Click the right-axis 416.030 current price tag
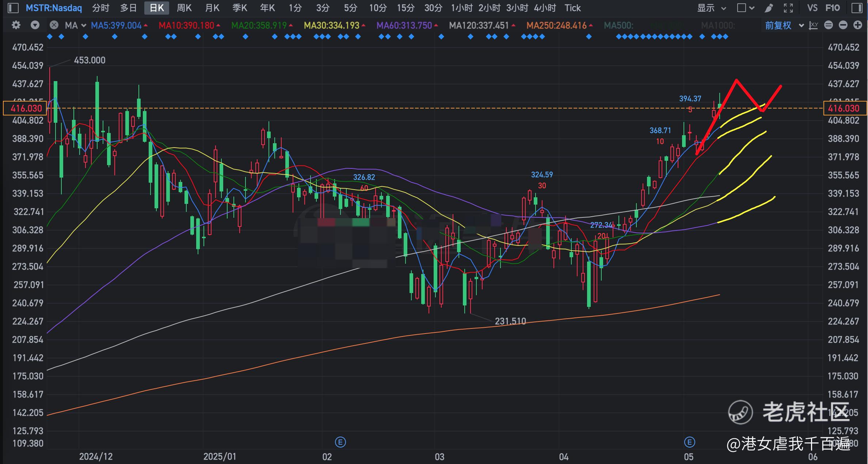 coord(845,108)
